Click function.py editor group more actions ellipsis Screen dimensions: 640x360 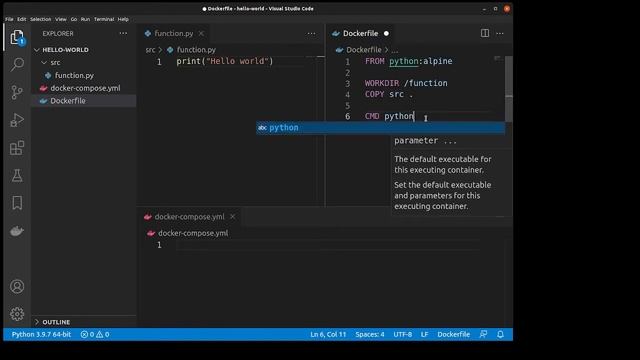(x=311, y=33)
